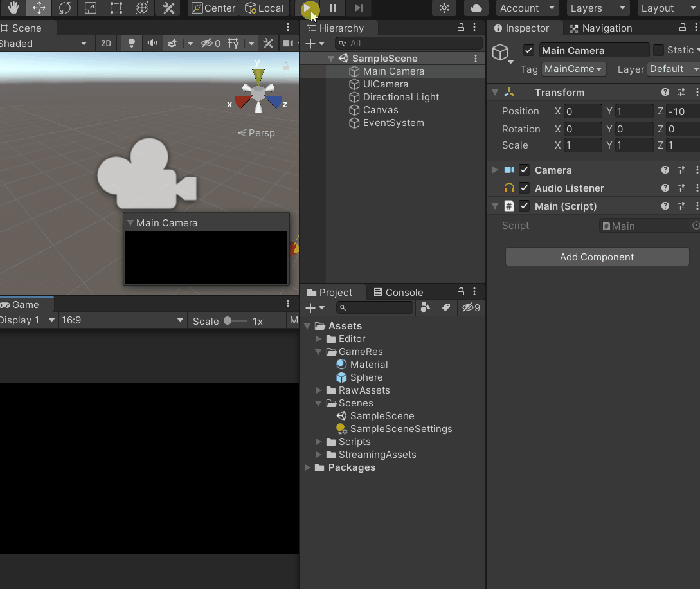Open the Shaded draw mode dropdown

pos(45,43)
